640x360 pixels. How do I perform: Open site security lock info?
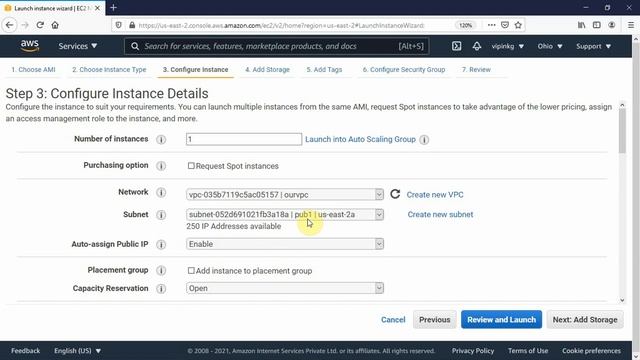[132, 25]
